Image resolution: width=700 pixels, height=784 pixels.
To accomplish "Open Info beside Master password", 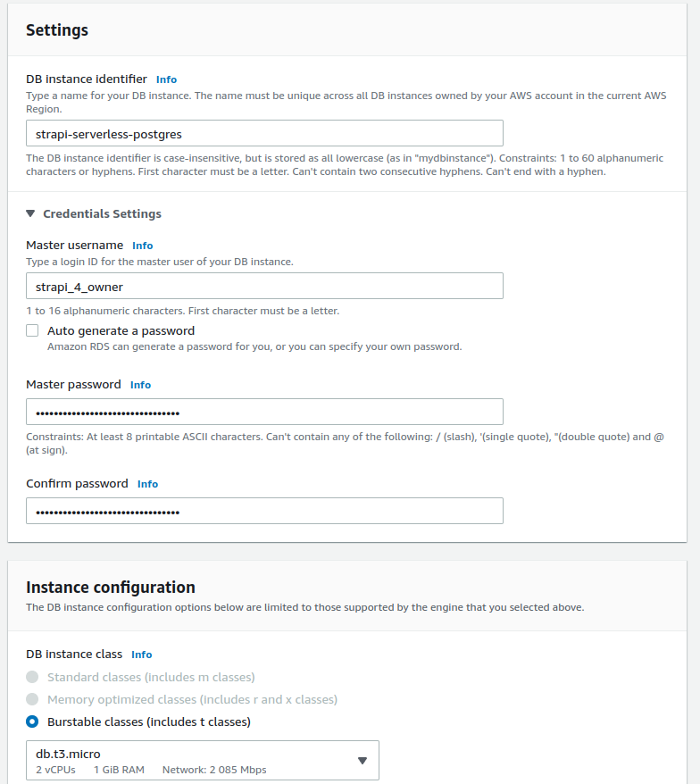I will (140, 384).
